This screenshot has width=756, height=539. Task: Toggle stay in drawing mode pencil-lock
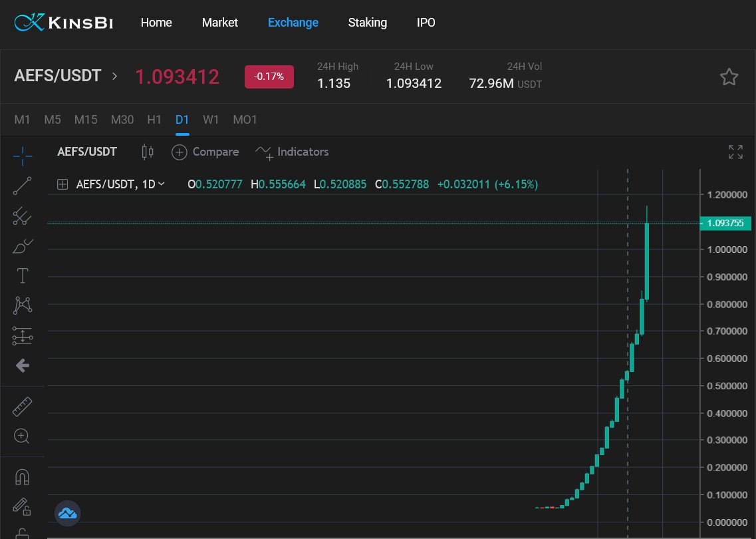(x=22, y=506)
